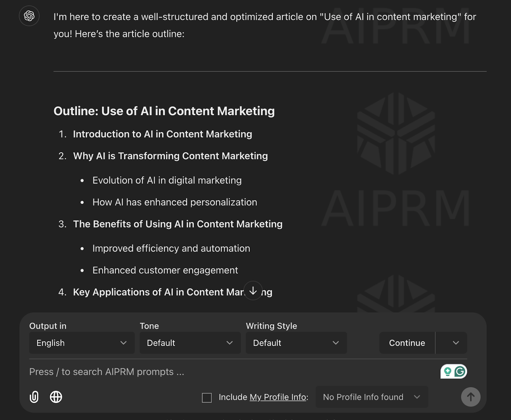
Task: Expand the Writing Style Default chevron
Action: coord(336,343)
